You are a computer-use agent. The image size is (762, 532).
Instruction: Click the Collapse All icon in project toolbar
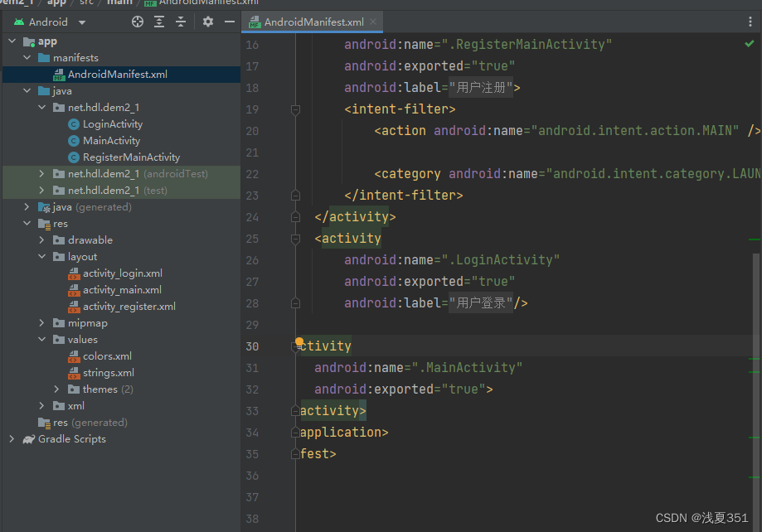[180, 22]
